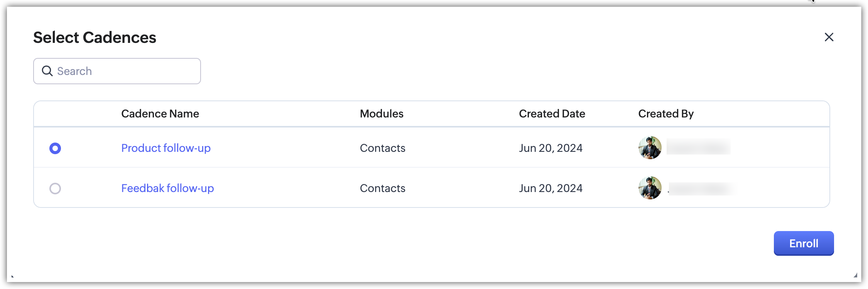Choose the Feedbak follow-up radio button

point(55,189)
